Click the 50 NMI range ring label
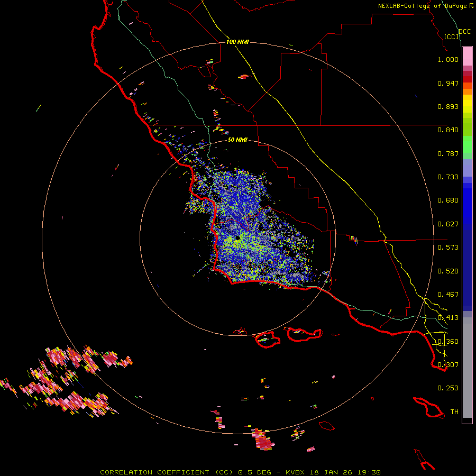Screen dimensions: 476x476 [x=237, y=140]
